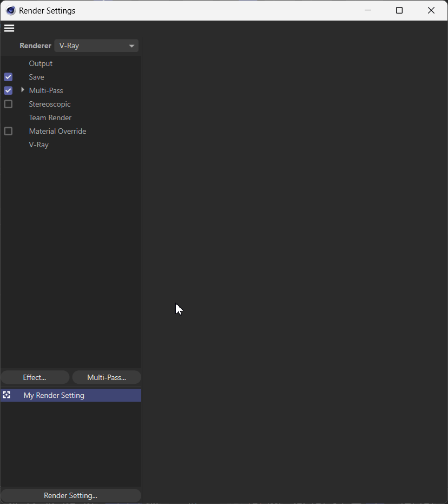The image size is (448, 504).
Task: Select the Save settings entry
Action: (37, 77)
